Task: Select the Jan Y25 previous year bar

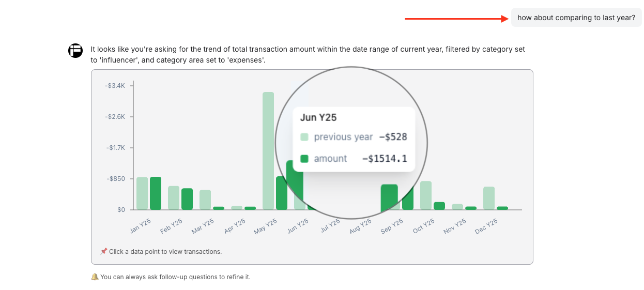Action: point(142,193)
